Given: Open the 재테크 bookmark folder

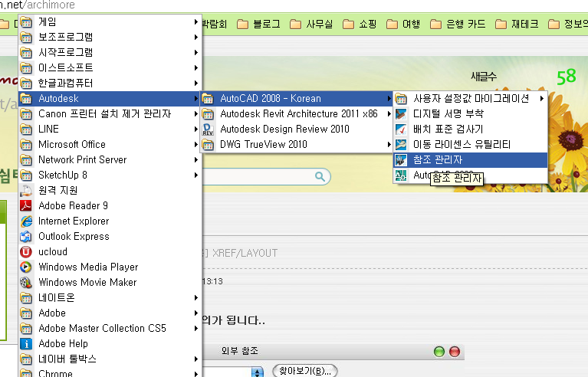Looking at the screenshot, I should click(x=517, y=25).
